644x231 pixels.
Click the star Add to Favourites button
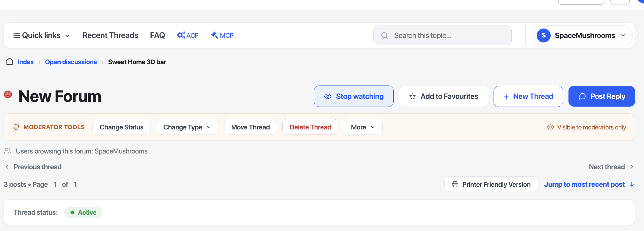point(444,96)
